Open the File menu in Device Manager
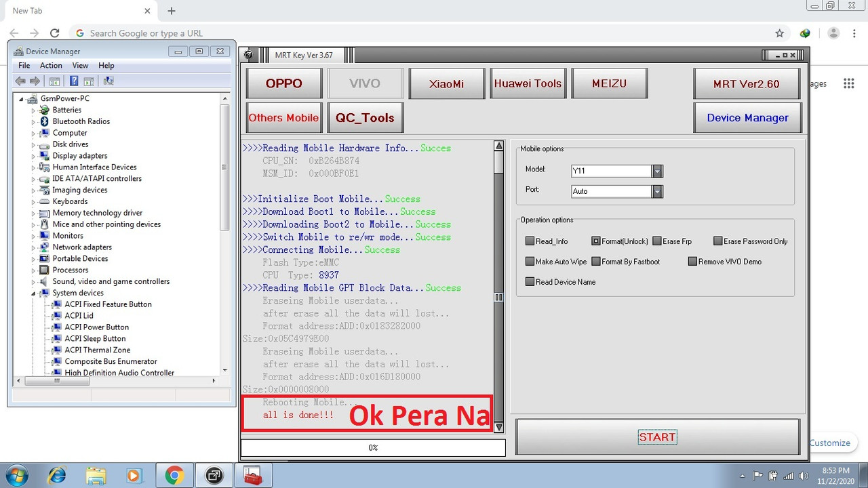Screen dimensions: 868x488 click(24, 66)
